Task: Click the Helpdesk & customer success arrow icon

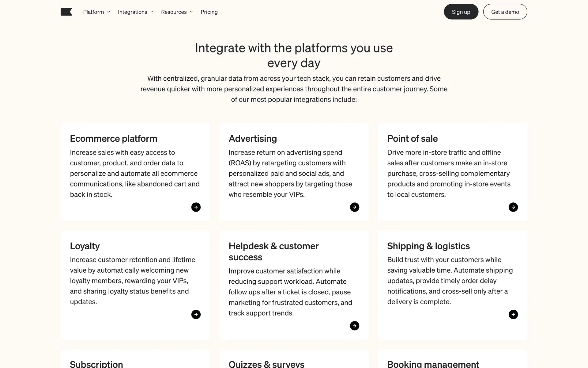Action: [x=355, y=326]
